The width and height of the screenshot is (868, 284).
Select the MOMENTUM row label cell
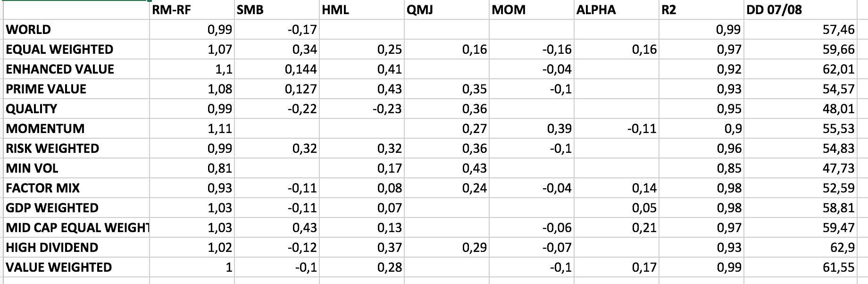point(75,129)
